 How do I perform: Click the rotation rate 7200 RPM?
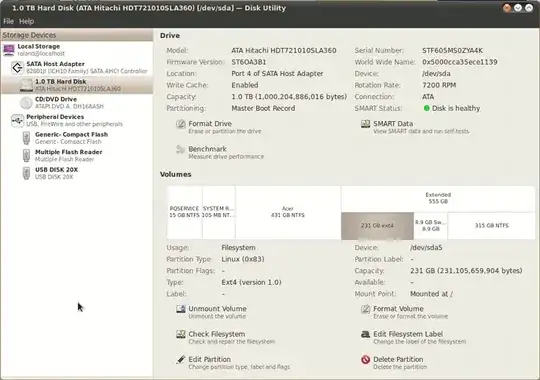[439, 85]
